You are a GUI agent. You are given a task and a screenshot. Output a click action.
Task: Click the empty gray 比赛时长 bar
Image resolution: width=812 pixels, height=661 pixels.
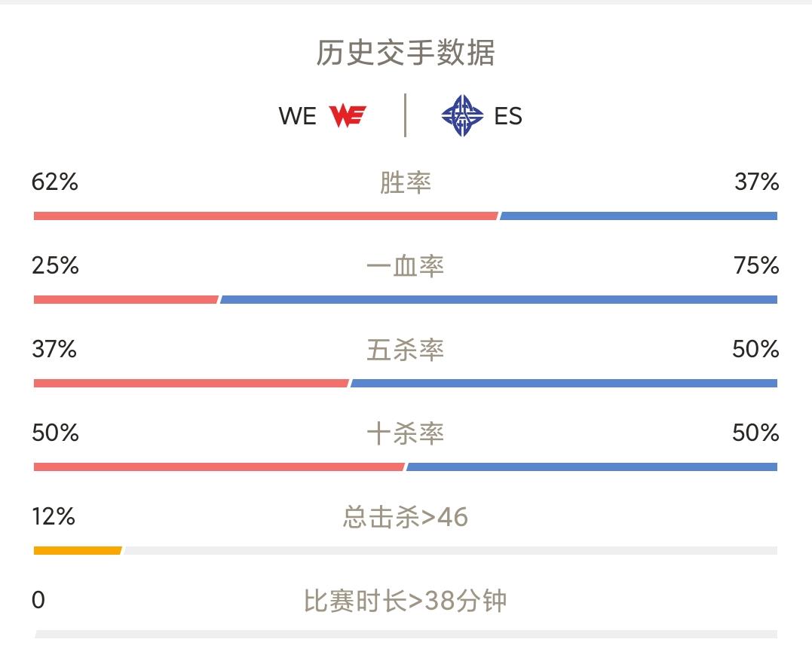pos(406,635)
